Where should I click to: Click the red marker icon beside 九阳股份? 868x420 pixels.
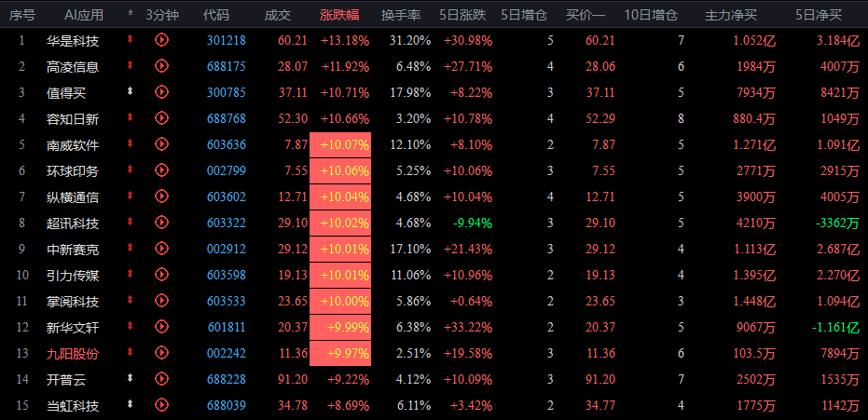click(131, 352)
